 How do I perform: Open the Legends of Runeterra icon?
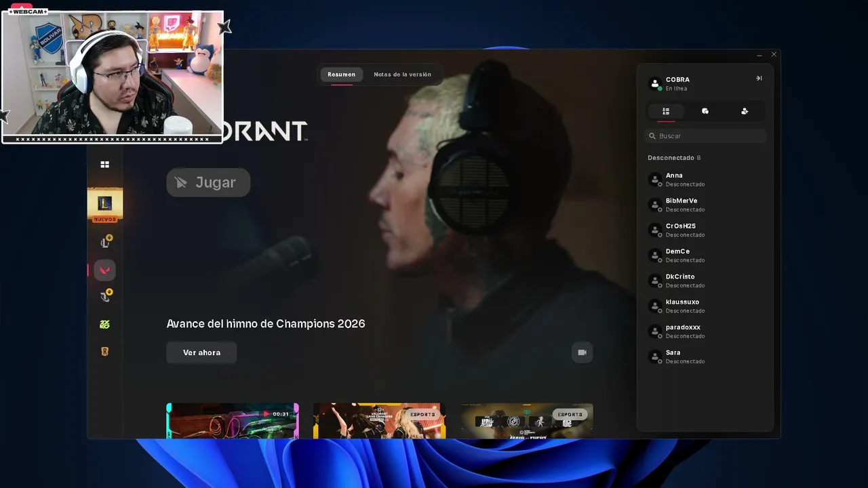click(104, 352)
